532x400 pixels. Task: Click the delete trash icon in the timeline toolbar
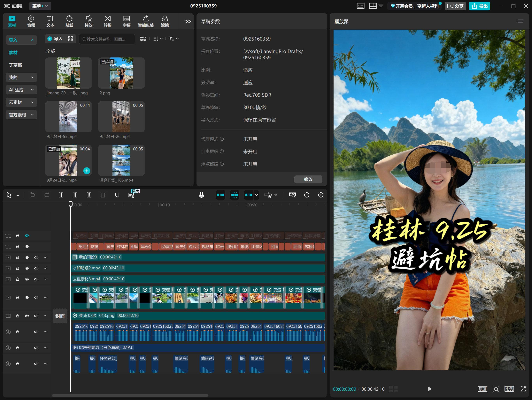coord(103,195)
